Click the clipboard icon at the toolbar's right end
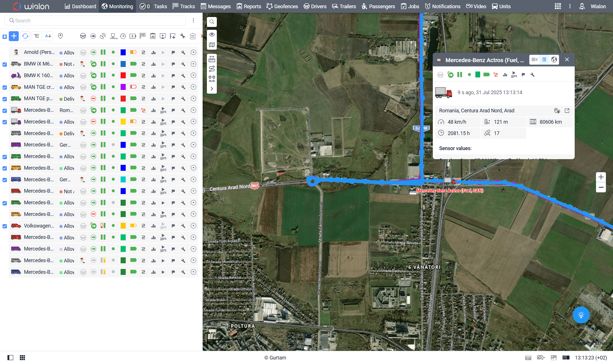The height and width of the screenshot is (364, 613). (x=193, y=36)
